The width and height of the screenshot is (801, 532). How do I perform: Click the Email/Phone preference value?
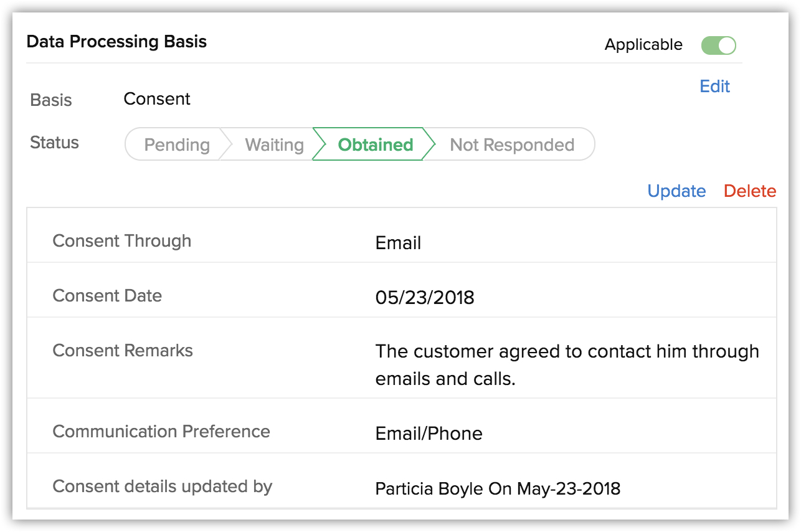[x=429, y=434]
